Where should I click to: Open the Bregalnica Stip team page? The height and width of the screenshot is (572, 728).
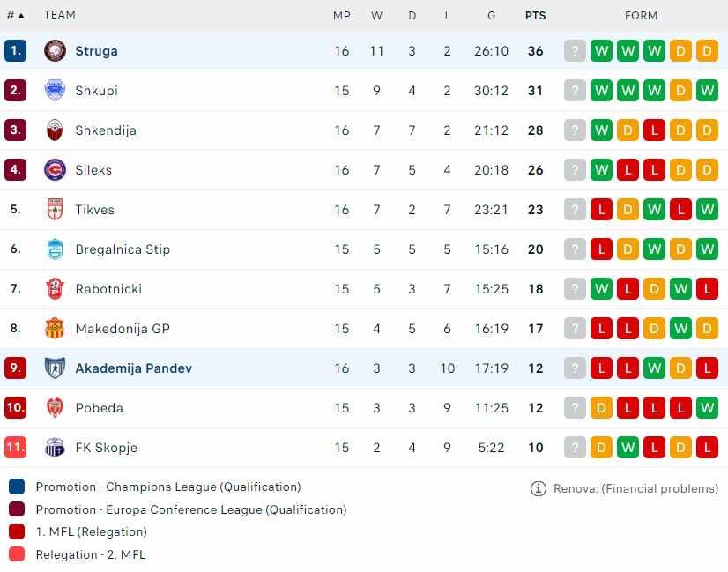123,249
